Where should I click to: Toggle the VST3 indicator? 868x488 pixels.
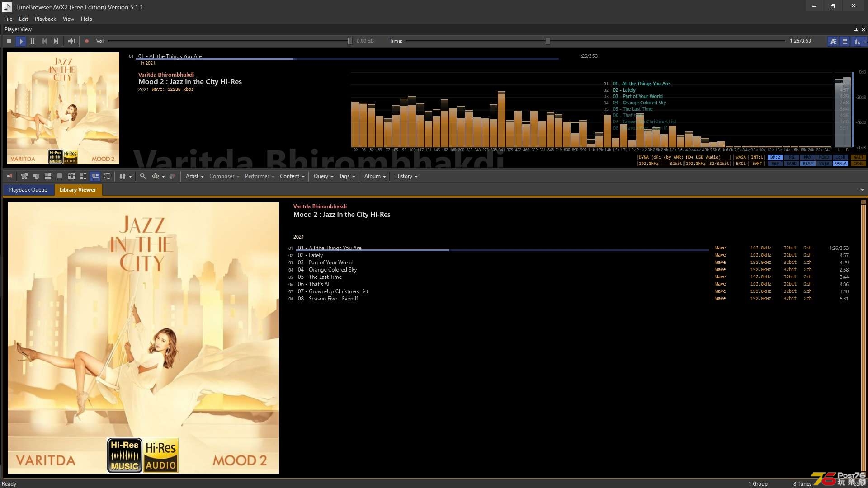[x=824, y=164]
